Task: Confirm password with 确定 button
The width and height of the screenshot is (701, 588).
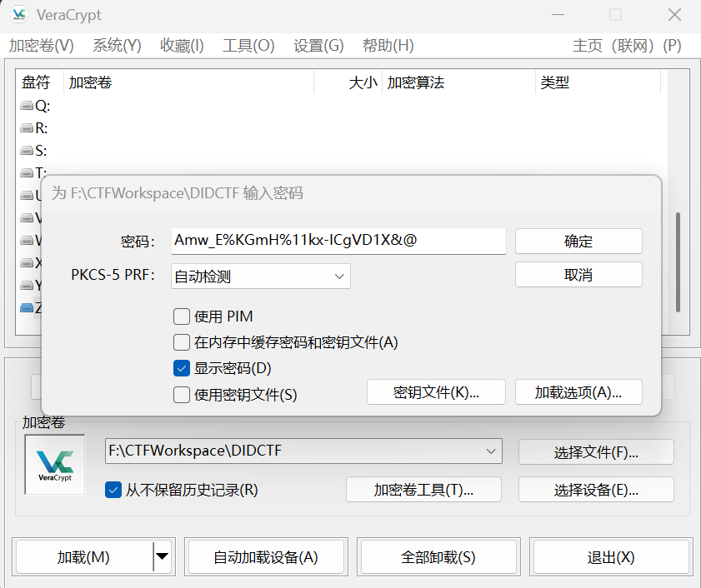Action: pyautogui.click(x=578, y=242)
